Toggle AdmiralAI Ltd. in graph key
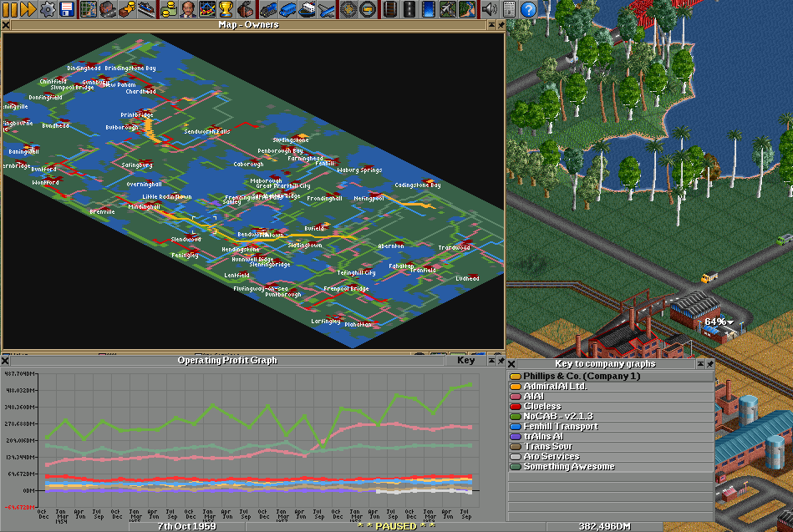This screenshot has width=793, height=532. tap(611, 387)
